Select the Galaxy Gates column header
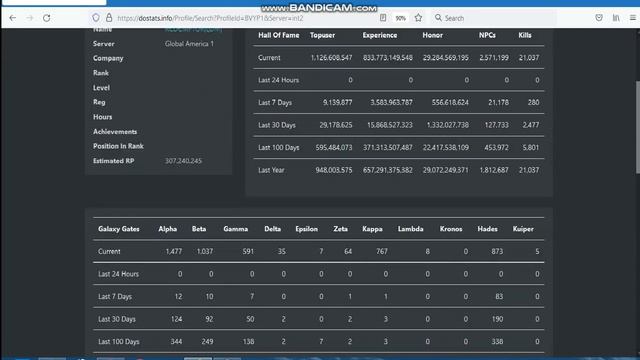Image resolution: width=640 pixels, height=360 pixels. [118, 229]
